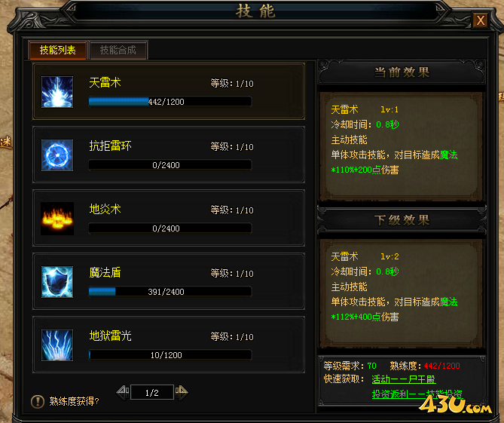
Task: Select the 抗拒雷环 skill name text
Action: point(110,146)
